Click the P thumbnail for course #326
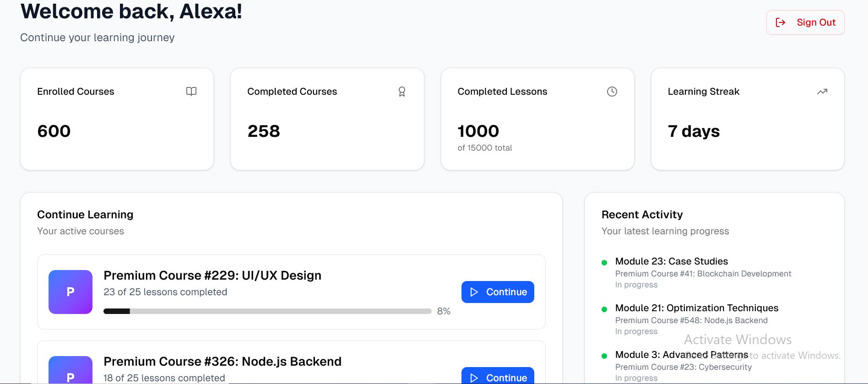This screenshot has height=384, width=868. point(71,370)
